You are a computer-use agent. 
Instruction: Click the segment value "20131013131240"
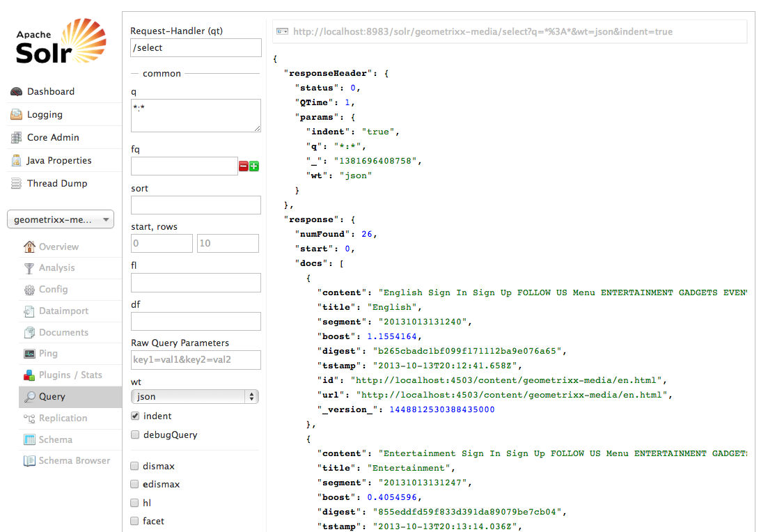point(422,322)
